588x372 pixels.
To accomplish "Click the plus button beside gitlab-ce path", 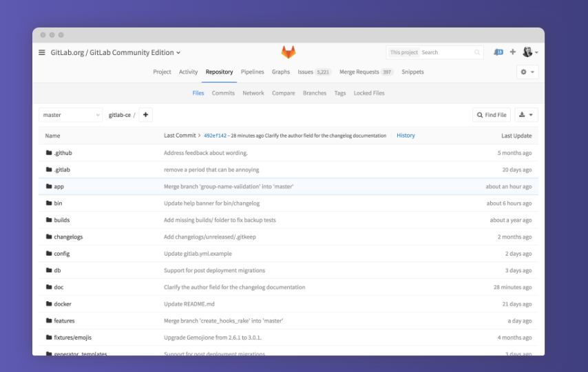I will click(145, 115).
